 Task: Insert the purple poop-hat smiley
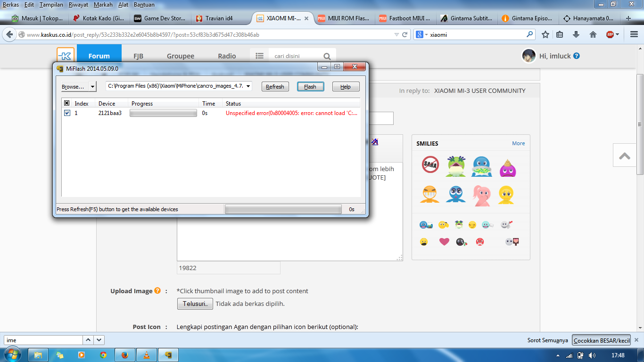point(507,167)
